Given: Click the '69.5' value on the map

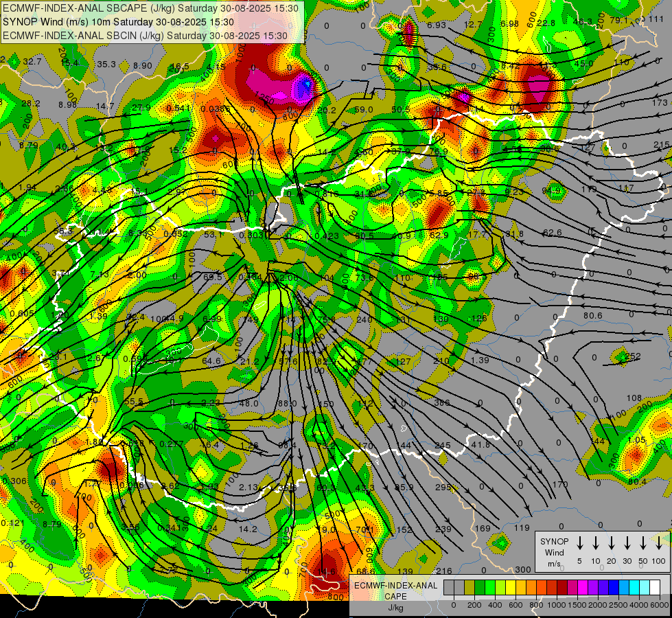Looking at the screenshot, I should tap(213, 277).
